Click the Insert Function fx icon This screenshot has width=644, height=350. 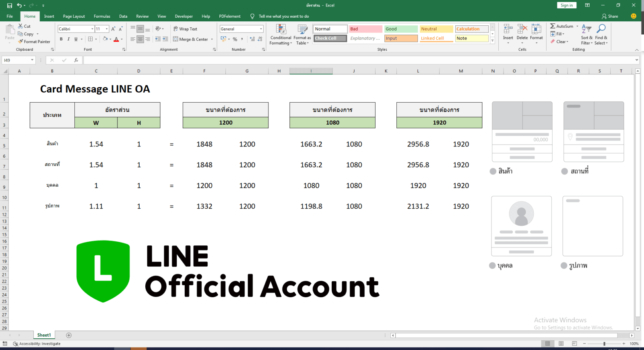(76, 60)
